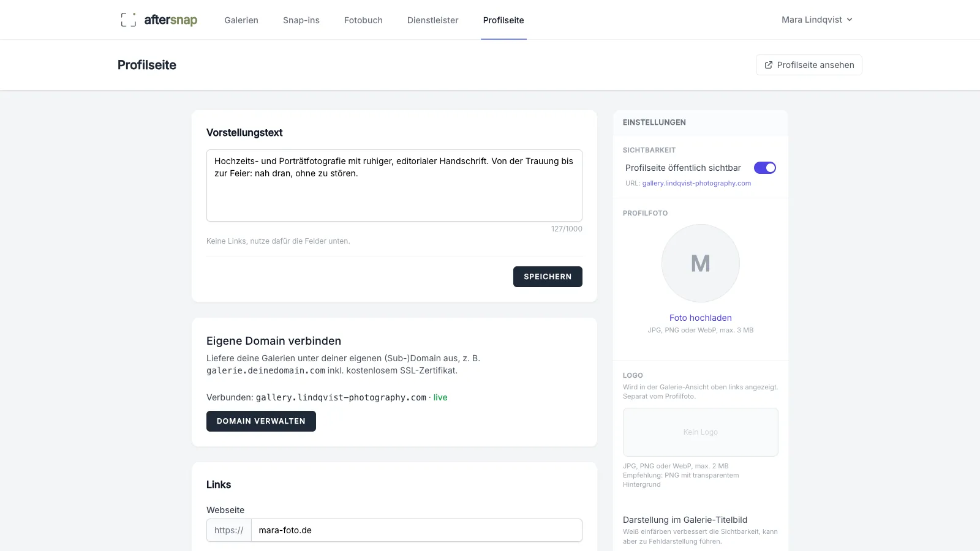Click the green live status text
The image size is (980, 551).
440,397
